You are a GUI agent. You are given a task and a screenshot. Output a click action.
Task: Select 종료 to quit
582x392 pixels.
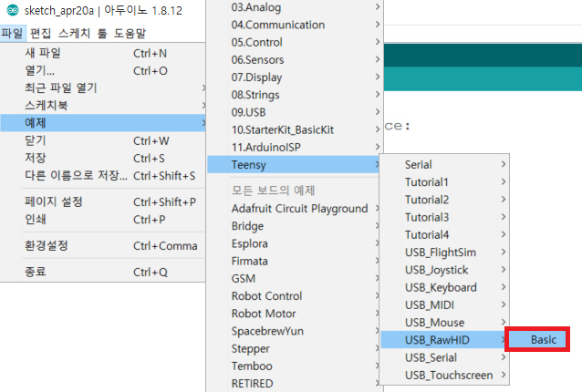coord(103,272)
